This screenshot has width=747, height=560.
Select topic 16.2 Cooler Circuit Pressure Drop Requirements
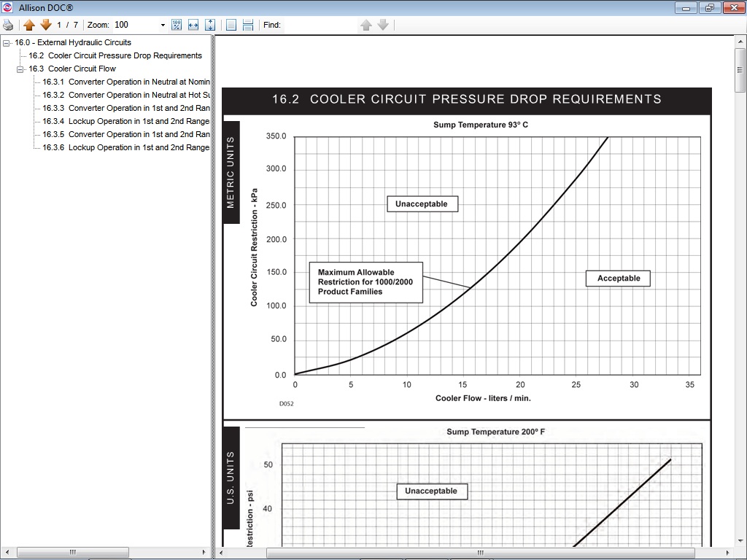point(115,55)
